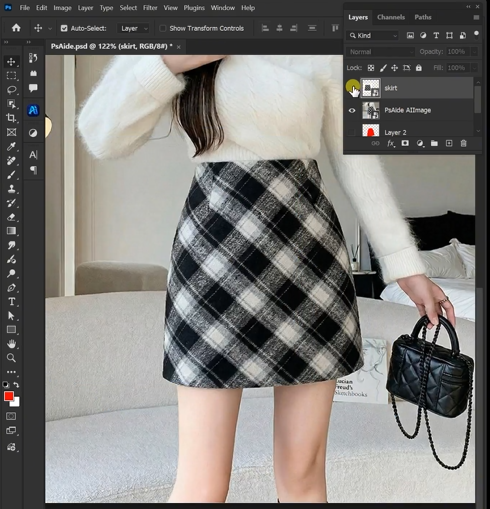This screenshot has width=490, height=509.
Task: Select the Object Selection tool
Action: coord(11,104)
